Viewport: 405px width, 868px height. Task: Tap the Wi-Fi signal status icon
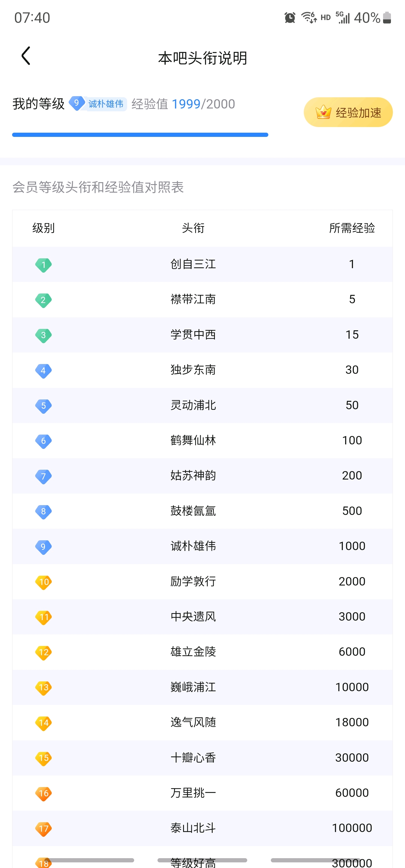(309, 17)
